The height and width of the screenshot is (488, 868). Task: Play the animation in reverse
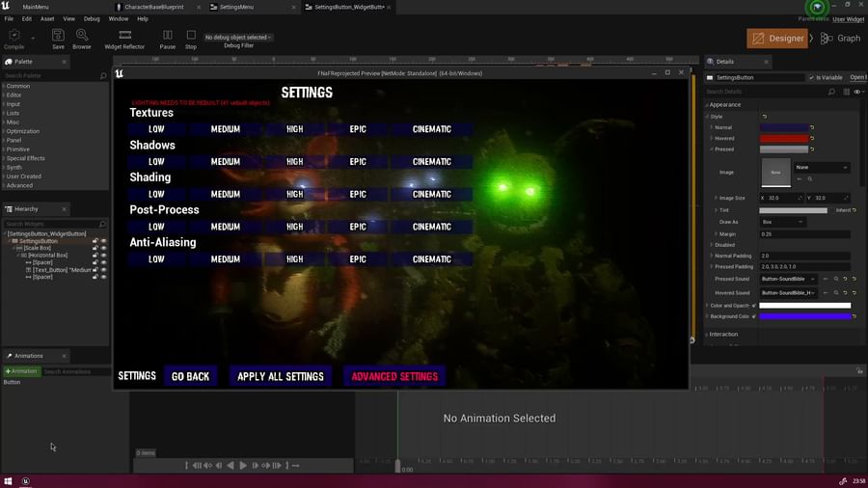(x=231, y=466)
